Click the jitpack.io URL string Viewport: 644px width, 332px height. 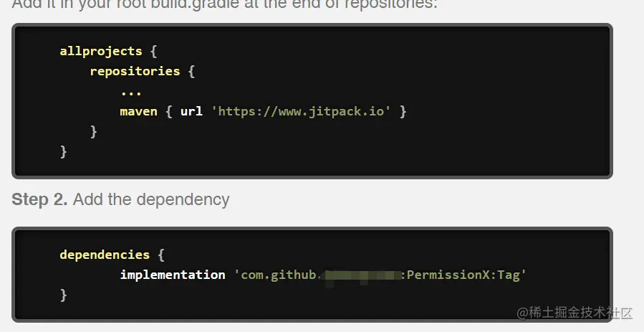(x=302, y=111)
